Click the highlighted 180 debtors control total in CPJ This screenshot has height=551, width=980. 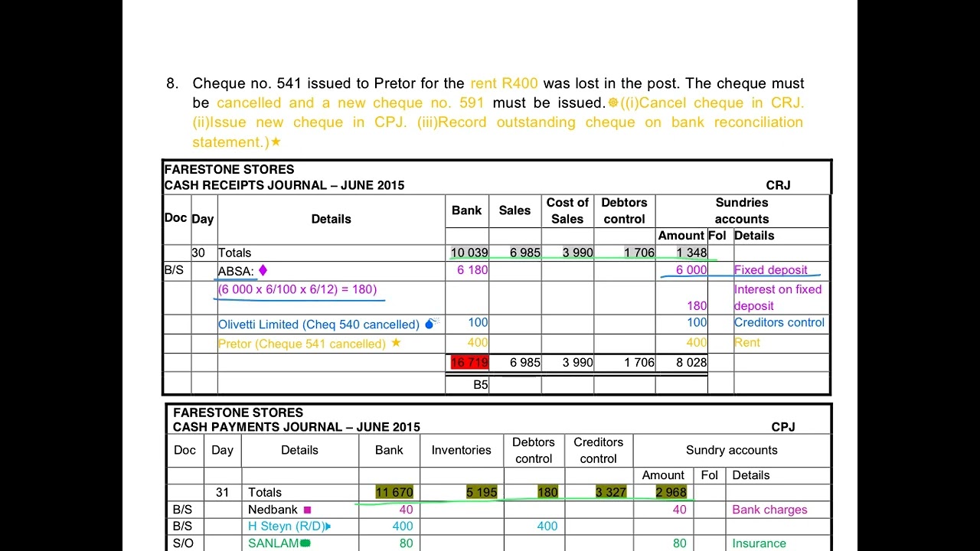[x=547, y=492]
